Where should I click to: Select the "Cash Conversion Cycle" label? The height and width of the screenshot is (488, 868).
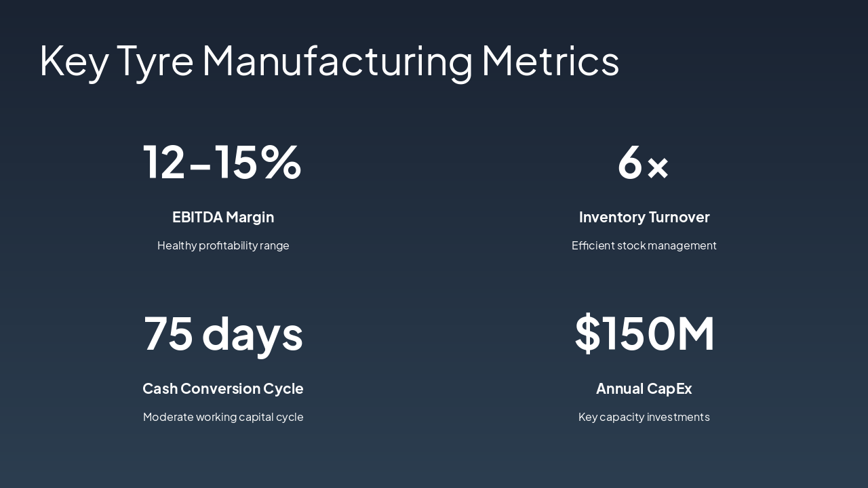pos(223,389)
